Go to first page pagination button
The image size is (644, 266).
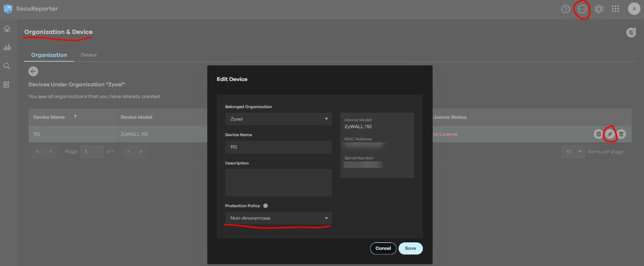38,151
